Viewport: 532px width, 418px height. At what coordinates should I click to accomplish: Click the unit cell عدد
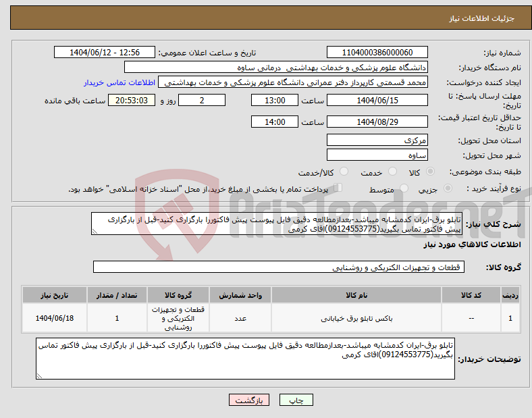pyautogui.click(x=240, y=318)
